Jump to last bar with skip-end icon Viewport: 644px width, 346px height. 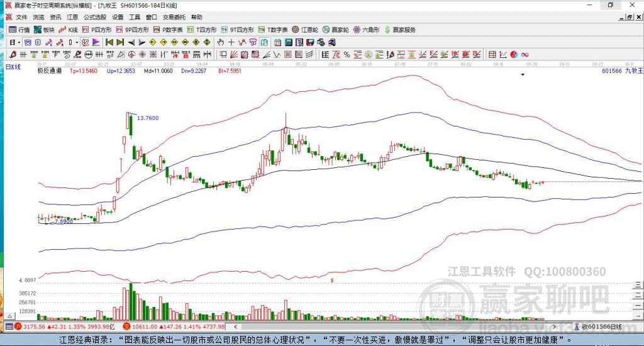pos(120,42)
